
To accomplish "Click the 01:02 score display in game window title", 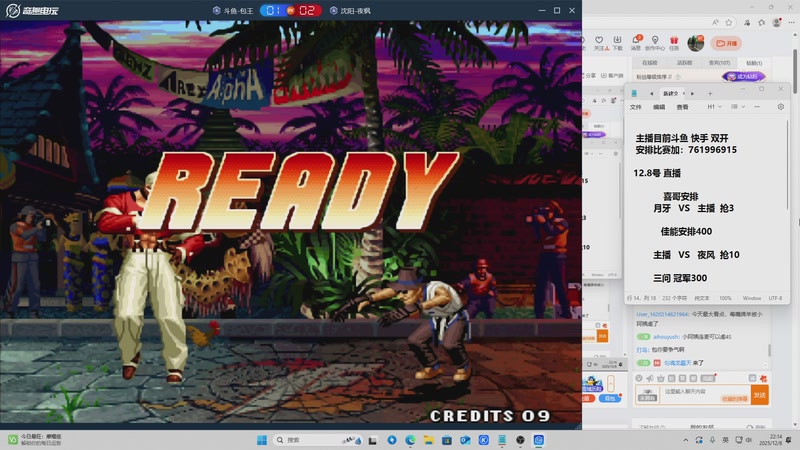I will point(290,10).
